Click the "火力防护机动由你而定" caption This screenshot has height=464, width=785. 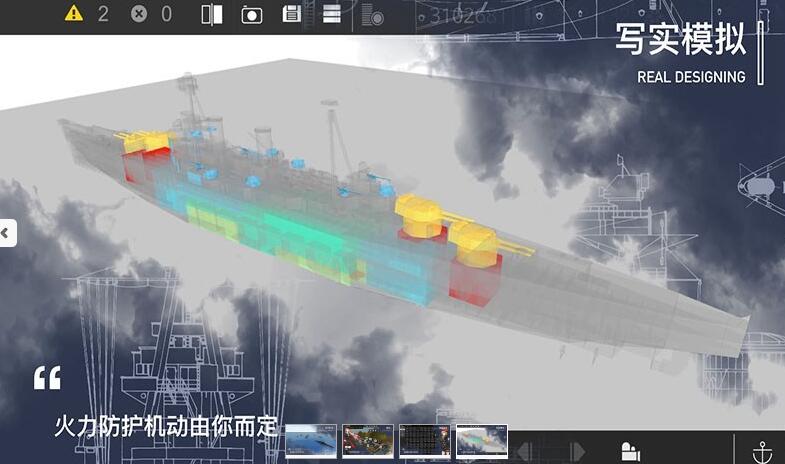click(166, 426)
